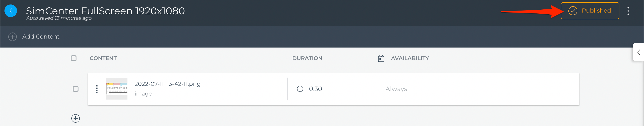This screenshot has width=644, height=126.
Task: Edit the 0:30 duration value
Action: click(315, 89)
